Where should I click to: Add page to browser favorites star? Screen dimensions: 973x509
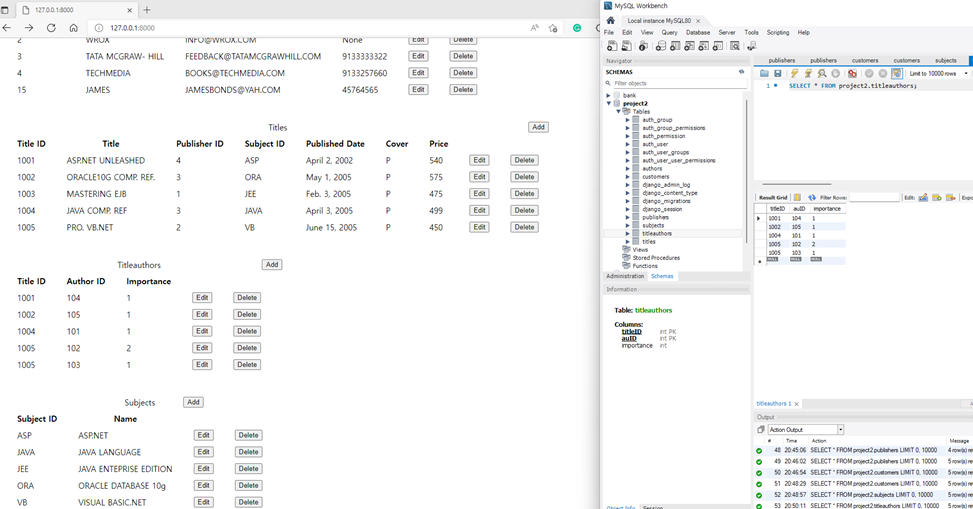point(554,28)
